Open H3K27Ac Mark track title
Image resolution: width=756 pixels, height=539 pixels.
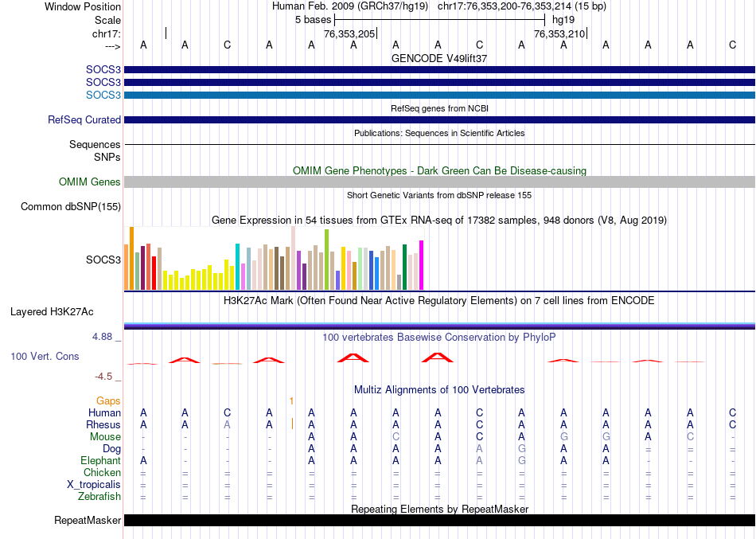439,301
